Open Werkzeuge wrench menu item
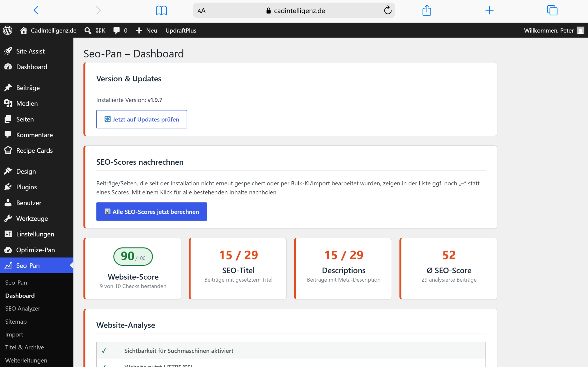Viewport: 588px width, 367px height. click(37, 218)
